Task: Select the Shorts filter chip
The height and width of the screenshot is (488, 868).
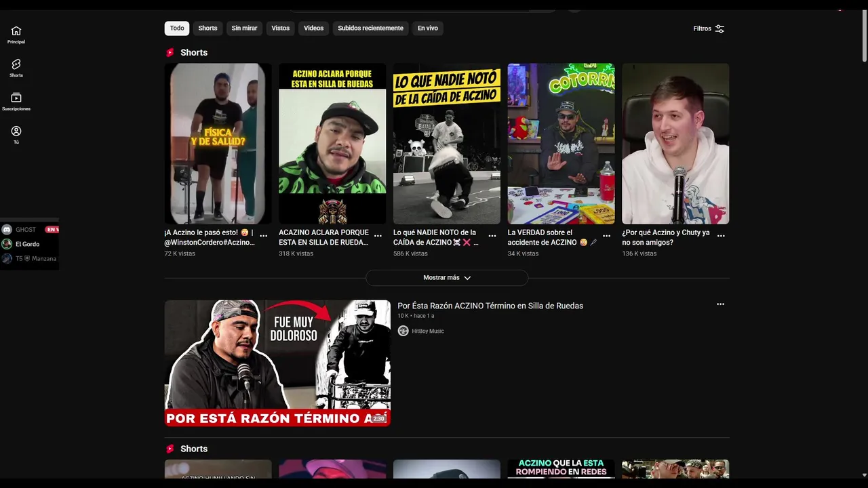Action: 208,28
